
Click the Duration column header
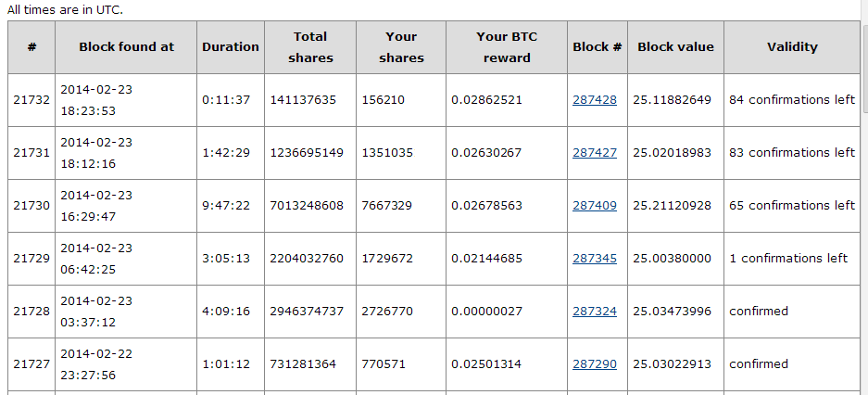(231, 47)
